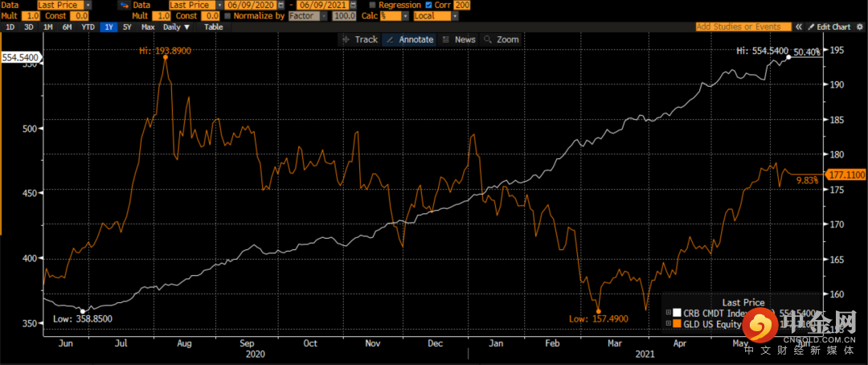
Task: Expand CRB CMDT Index legend entry
Action: 668,313
